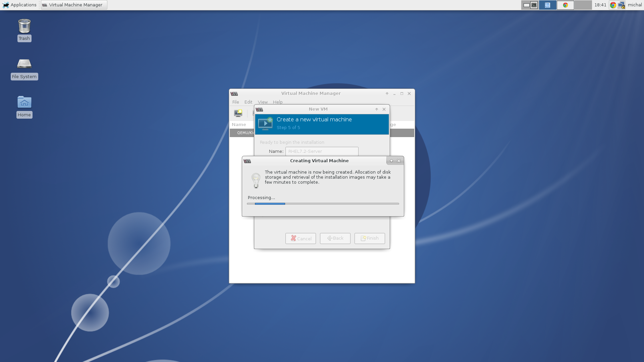Image resolution: width=644 pixels, height=362 pixels.
Task: Open File menu in Virtual Machine Manager
Action: pos(236,102)
